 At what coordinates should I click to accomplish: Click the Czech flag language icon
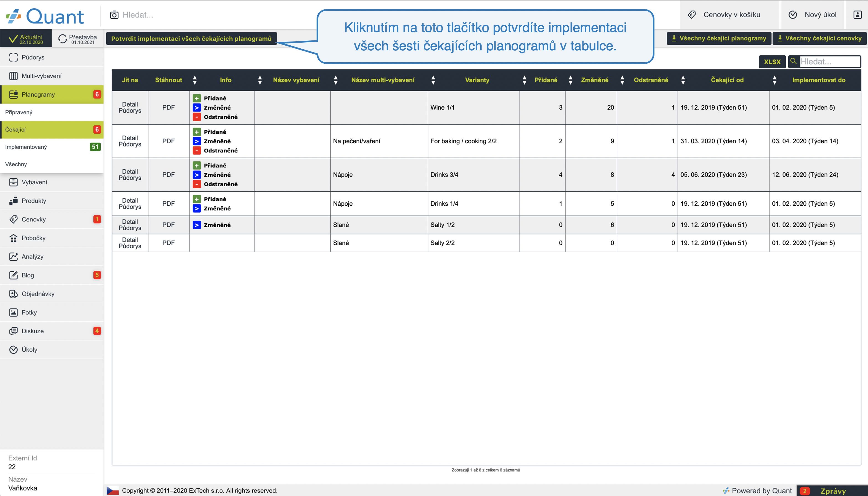(x=113, y=490)
